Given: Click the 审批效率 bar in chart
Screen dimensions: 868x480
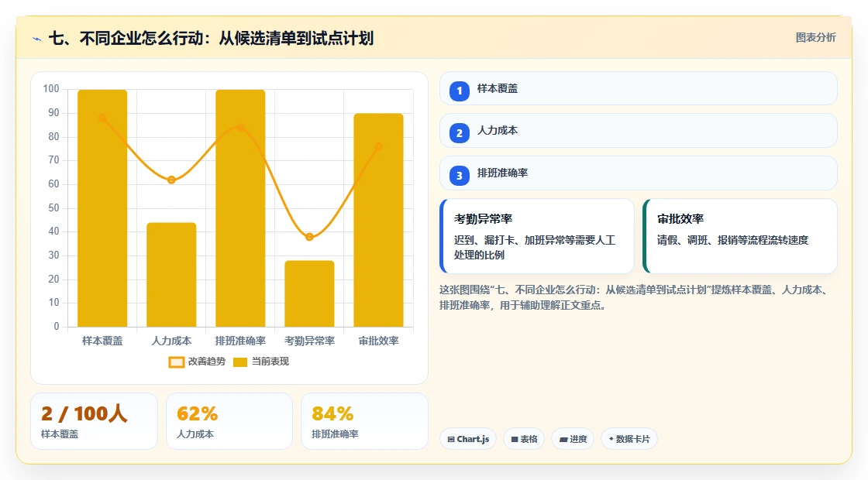Looking at the screenshot, I should pos(379,220).
